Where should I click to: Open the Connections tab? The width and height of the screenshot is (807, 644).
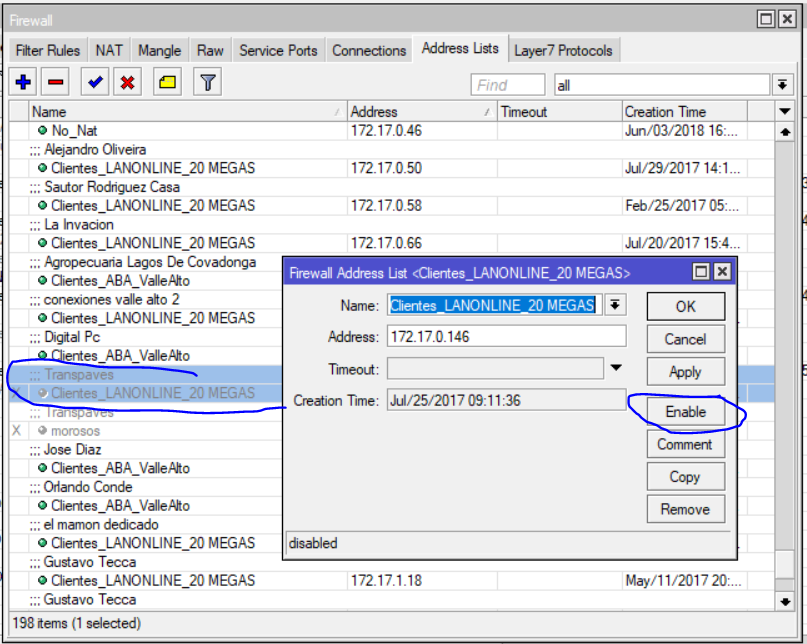click(369, 50)
